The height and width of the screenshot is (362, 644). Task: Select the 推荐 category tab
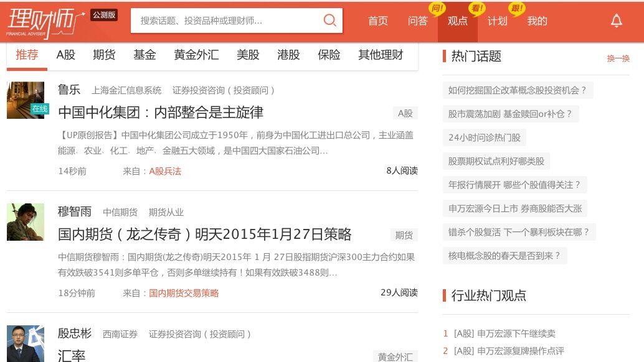pyautogui.click(x=27, y=55)
